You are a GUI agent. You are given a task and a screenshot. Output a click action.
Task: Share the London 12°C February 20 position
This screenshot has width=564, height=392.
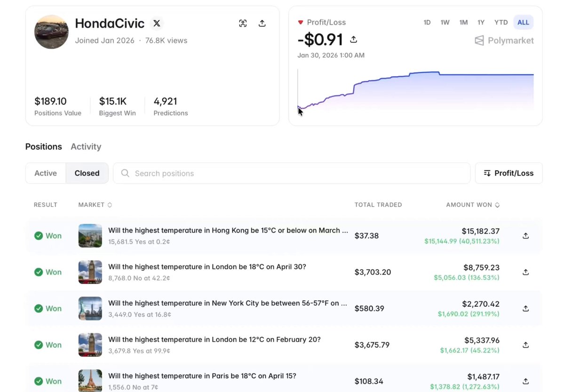coord(525,345)
